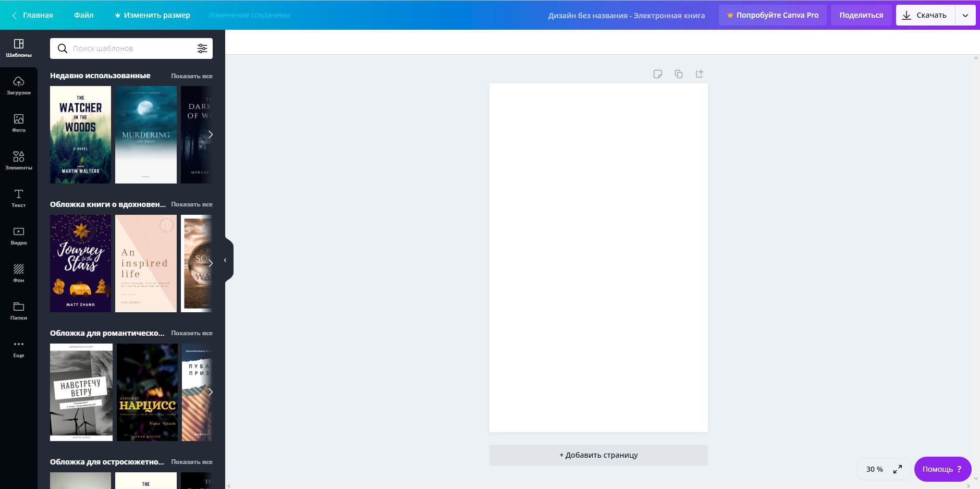Duplicate the page using the copy icon
The width and height of the screenshot is (980, 489).
(x=678, y=74)
